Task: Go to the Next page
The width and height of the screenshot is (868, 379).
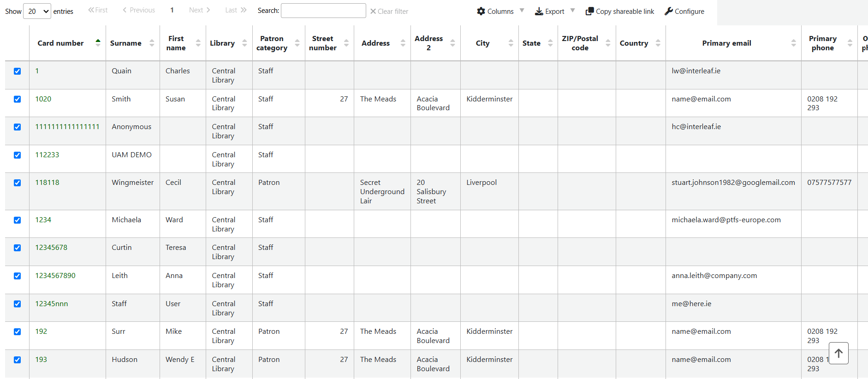Action: click(199, 10)
